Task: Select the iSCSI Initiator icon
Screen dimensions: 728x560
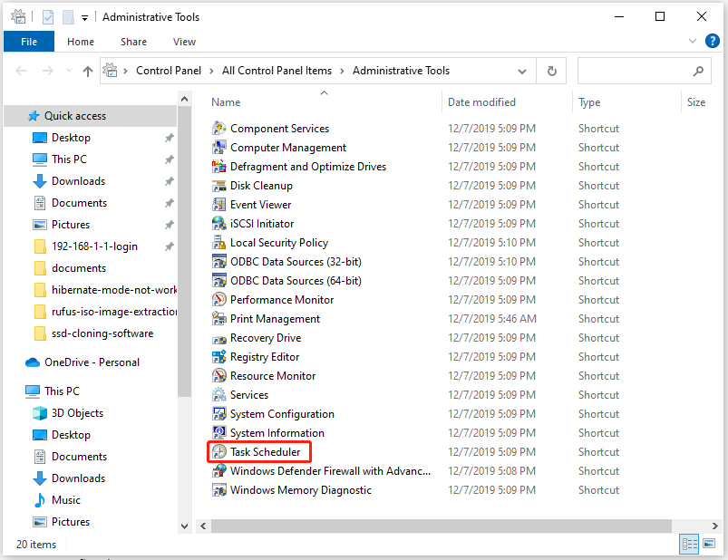Action: (218, 224)
